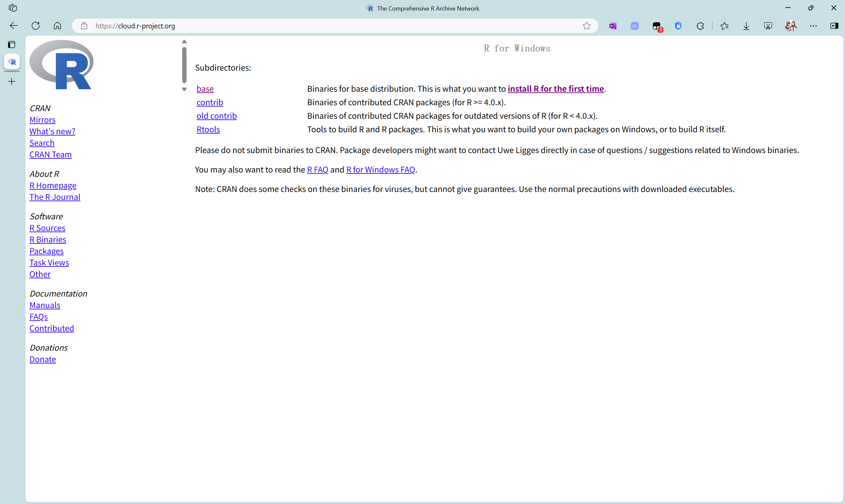Viewport: 845px width, 504px height.
Task: Open the Donate link
Action: pos(43,359)
